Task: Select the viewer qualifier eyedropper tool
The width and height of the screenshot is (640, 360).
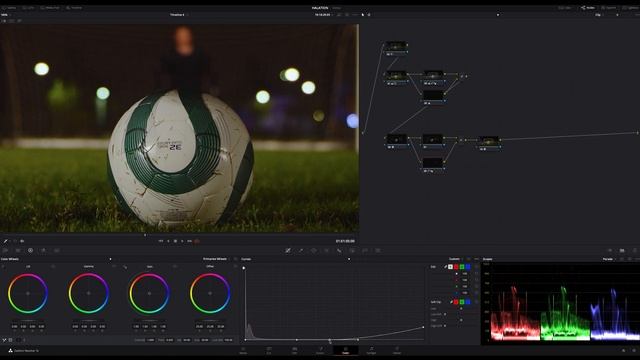Action: click(x=6, y=241)
